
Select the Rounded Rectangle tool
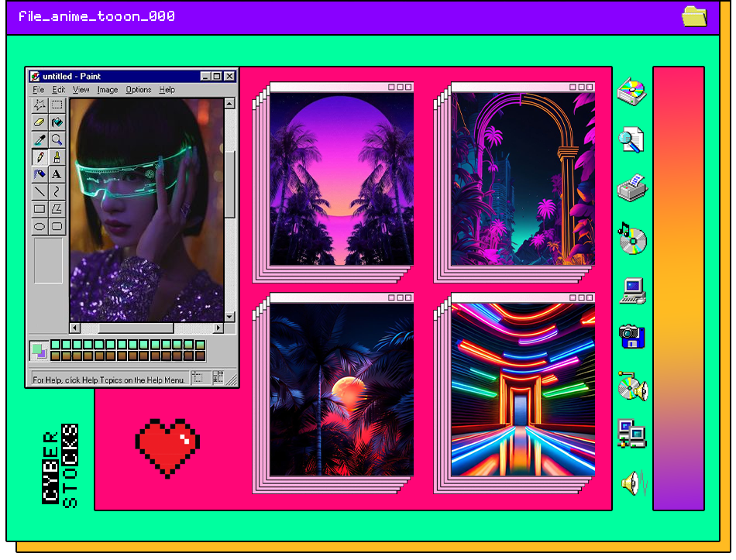tap(57, 226)
